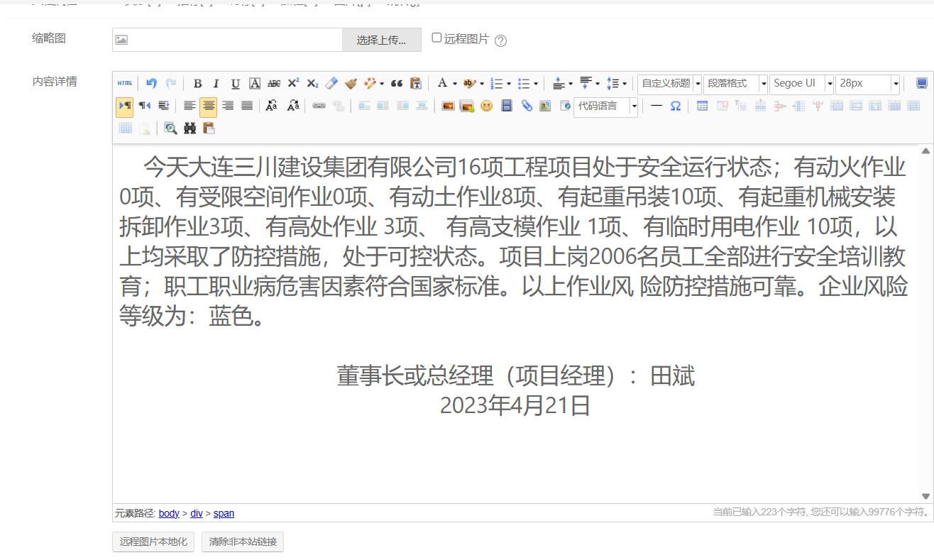The image size is (934, 560).
Task: Indent the first line
Action: click(x=163, y=106)
